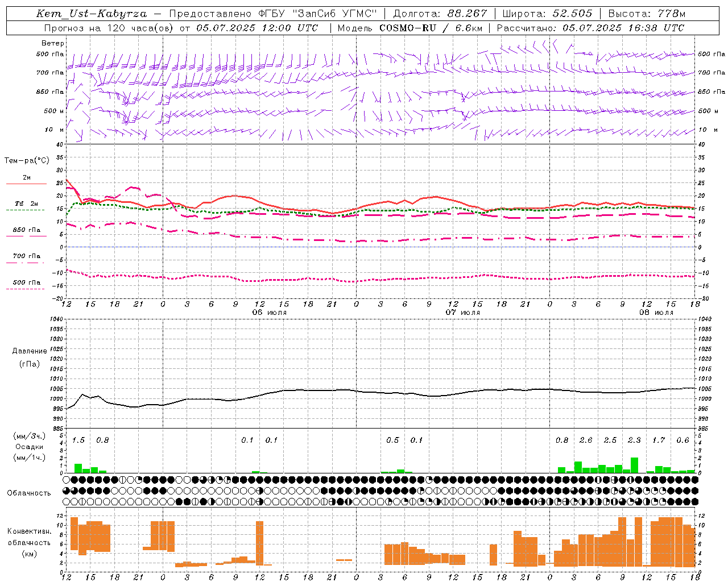Click the 'Осадки' precipitation label
Image resolution: width=728 pixels, height=582 pixels.
tap(30, 447)
